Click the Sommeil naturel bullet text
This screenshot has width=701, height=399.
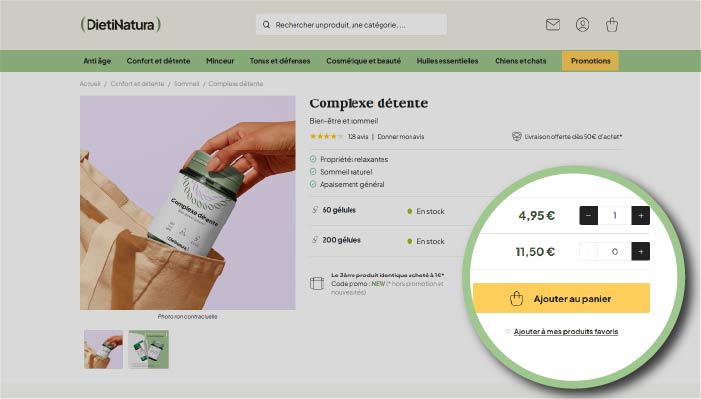point(346,172)
